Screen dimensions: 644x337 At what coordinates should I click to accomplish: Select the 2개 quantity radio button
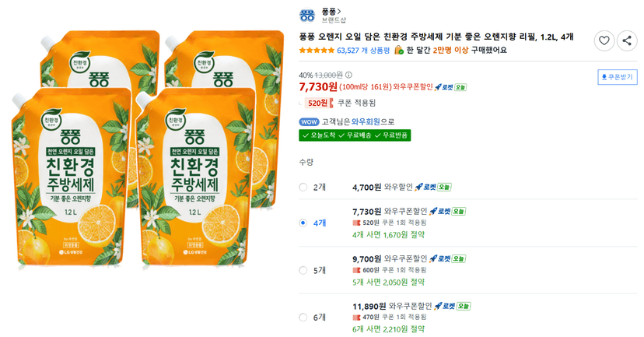tap(303, 188)
